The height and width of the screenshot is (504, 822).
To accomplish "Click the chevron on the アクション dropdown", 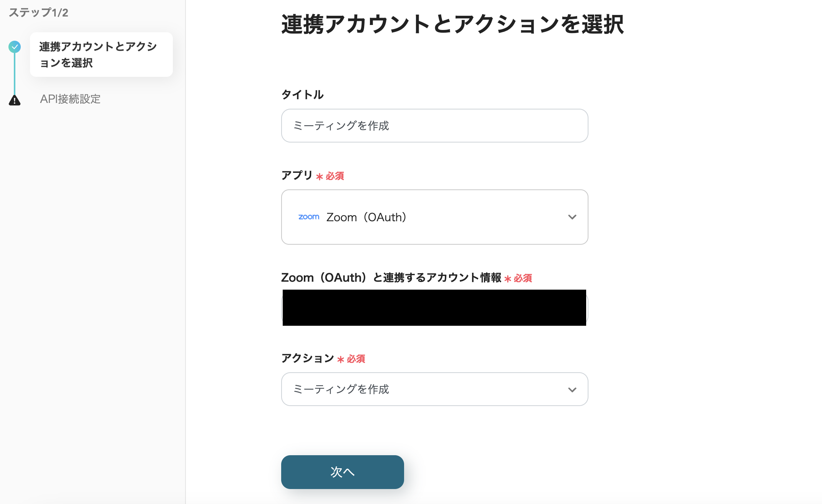I will tap(572, 389).
